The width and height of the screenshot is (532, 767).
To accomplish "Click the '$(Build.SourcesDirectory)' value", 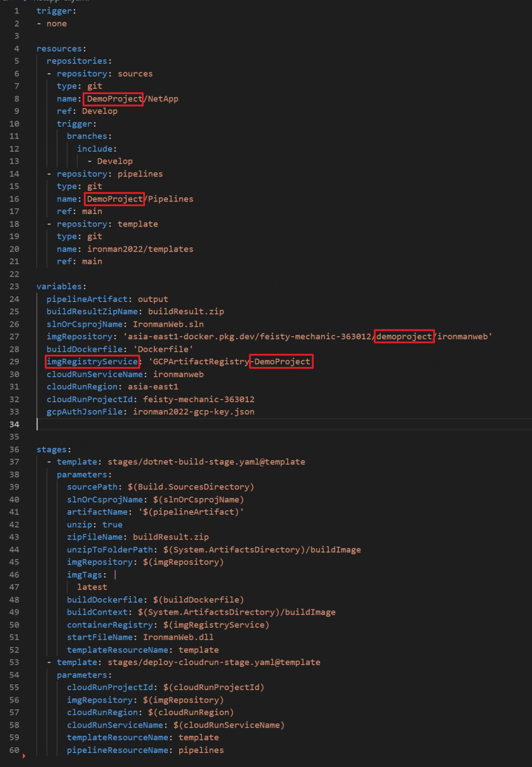I will (191, 487).
